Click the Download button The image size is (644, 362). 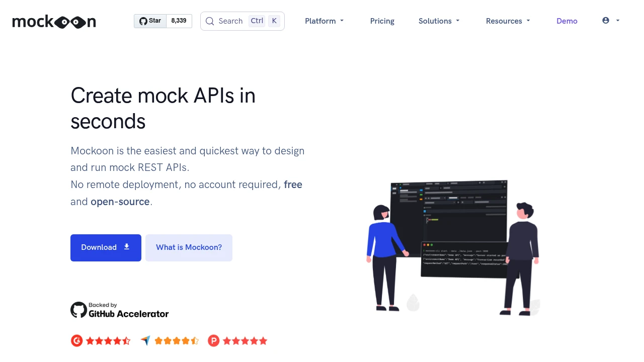coord(106,248)
